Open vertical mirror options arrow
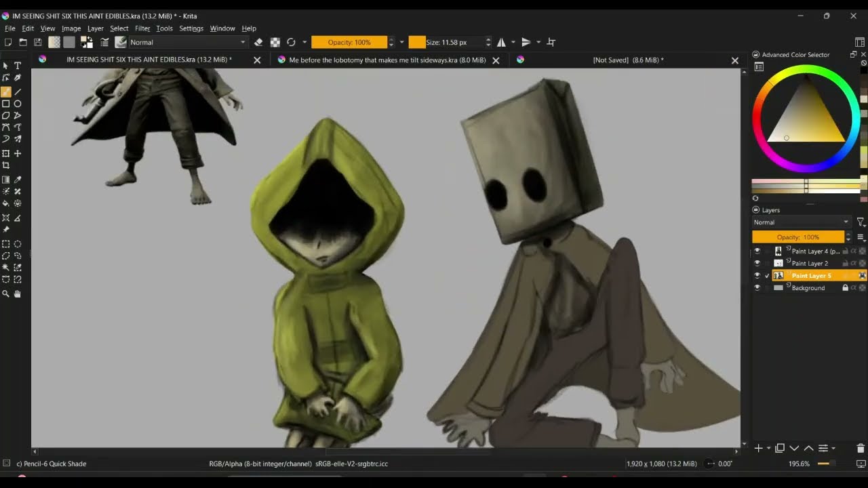868x488 pixels. [538, 42]
